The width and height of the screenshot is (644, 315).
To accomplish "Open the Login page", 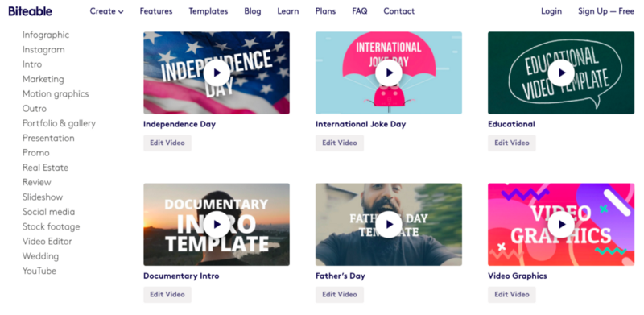I will [x=551, y=11].
